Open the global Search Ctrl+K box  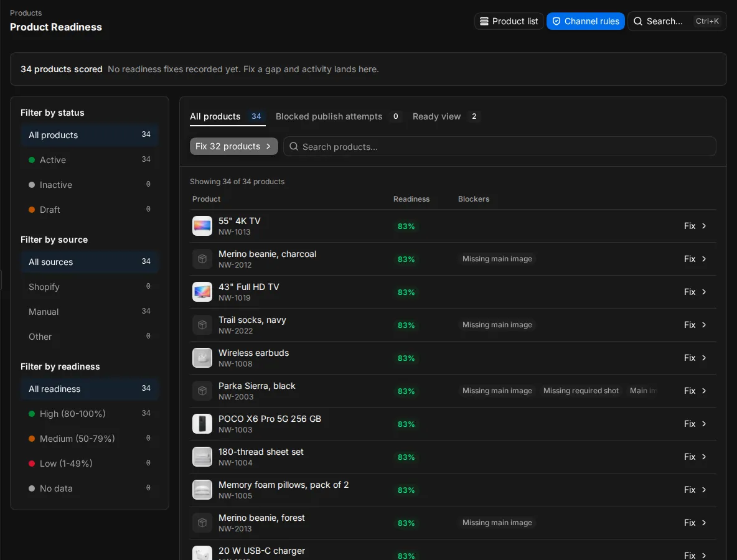[677, 21]
